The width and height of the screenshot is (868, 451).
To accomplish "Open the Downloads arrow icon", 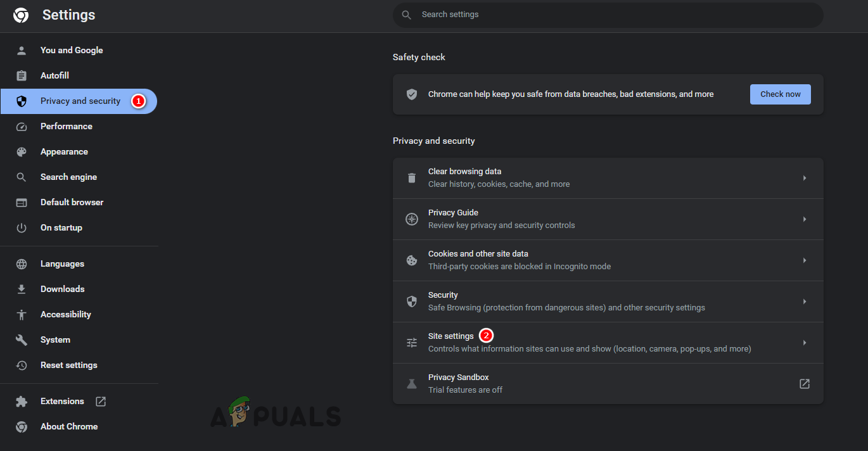I will coord(22,289).
